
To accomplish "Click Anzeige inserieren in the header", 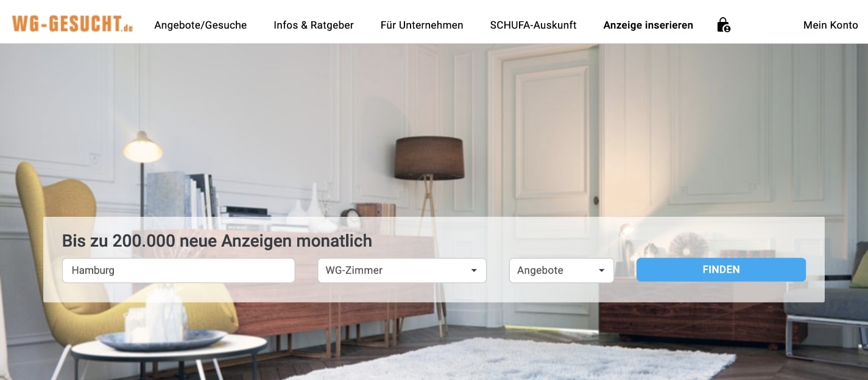I will 648,25.
